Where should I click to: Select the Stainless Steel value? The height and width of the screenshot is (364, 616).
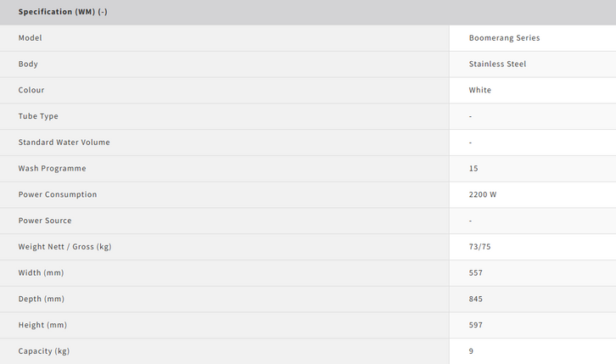(497, 64)
